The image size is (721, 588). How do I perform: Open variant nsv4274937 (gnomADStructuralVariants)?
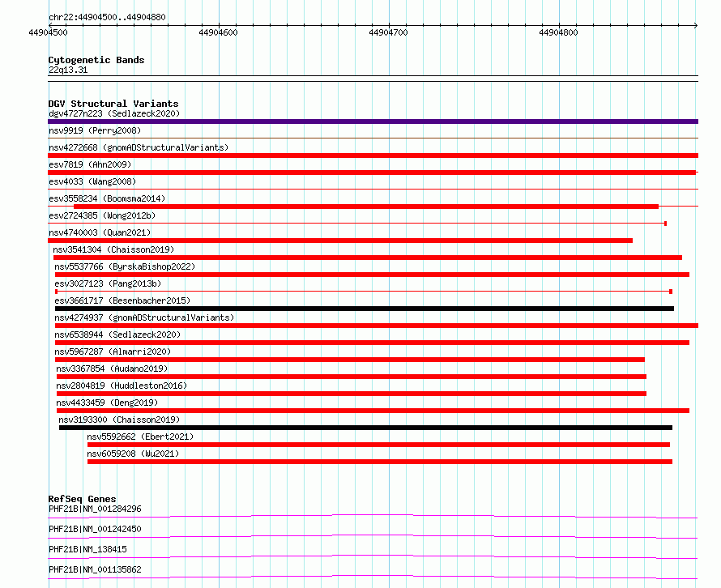[x=144, y=317]
